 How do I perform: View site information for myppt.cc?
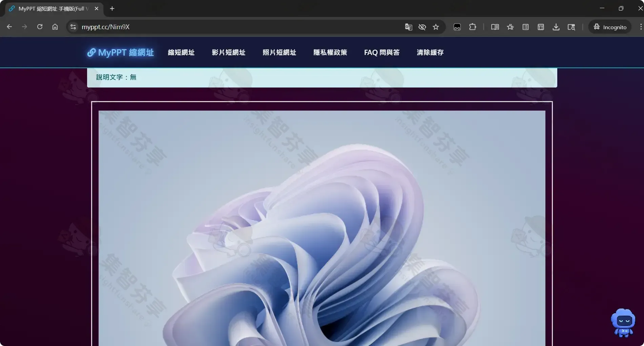(x=73, y=27)
